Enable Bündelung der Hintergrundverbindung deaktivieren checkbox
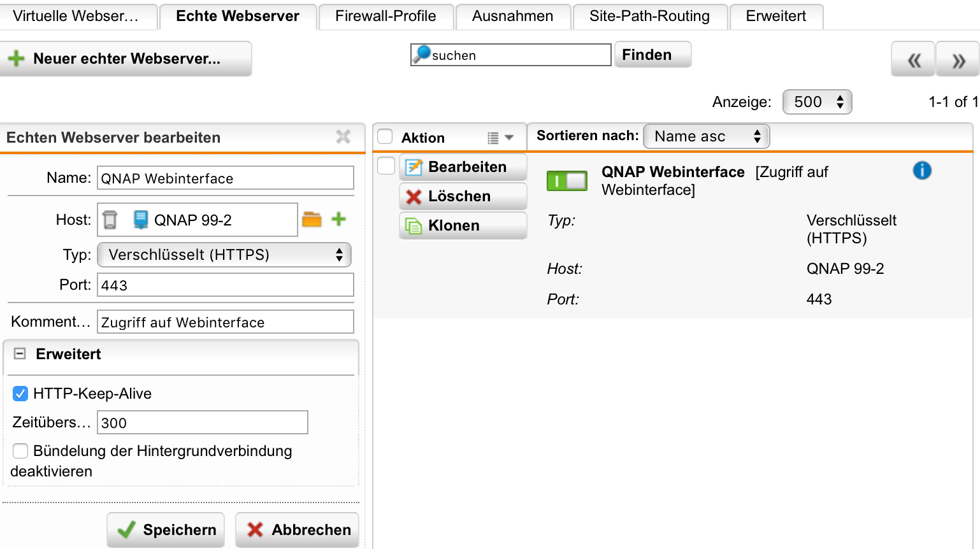 [20, 451]
